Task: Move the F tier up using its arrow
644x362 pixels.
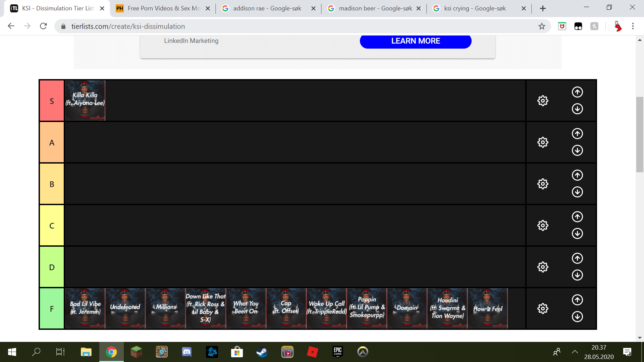Action: click(x=577, y=300)
